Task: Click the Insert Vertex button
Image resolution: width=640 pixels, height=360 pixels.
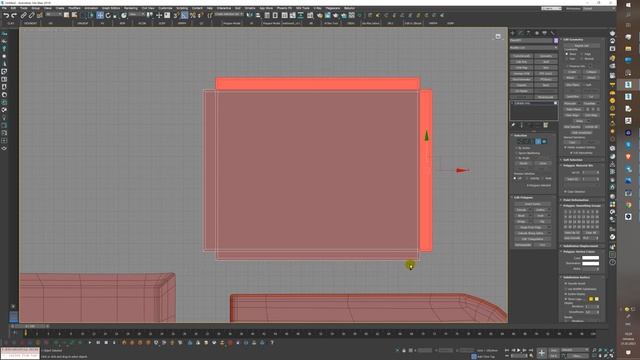Action: 533,204
